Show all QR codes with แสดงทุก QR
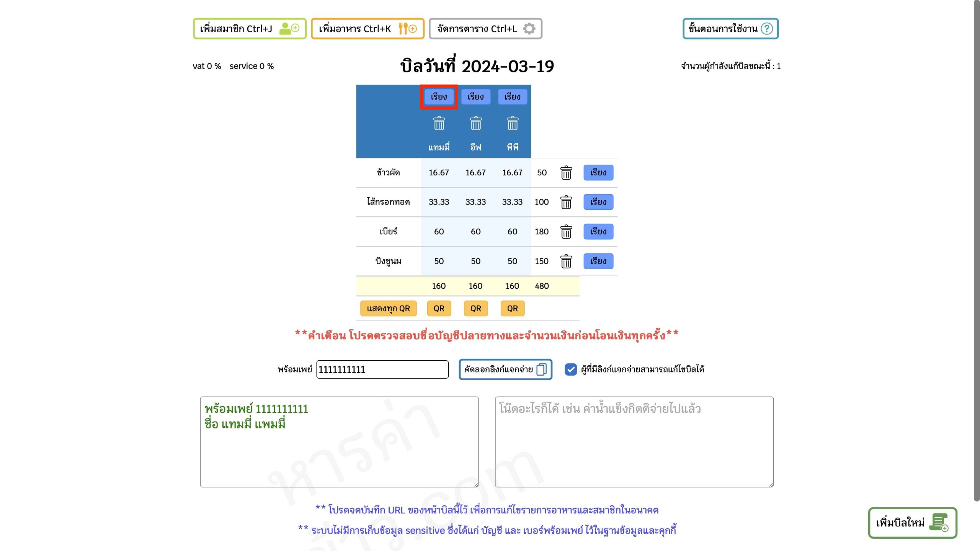This screenshot has width=980, height=551. (x=388, y=309)
